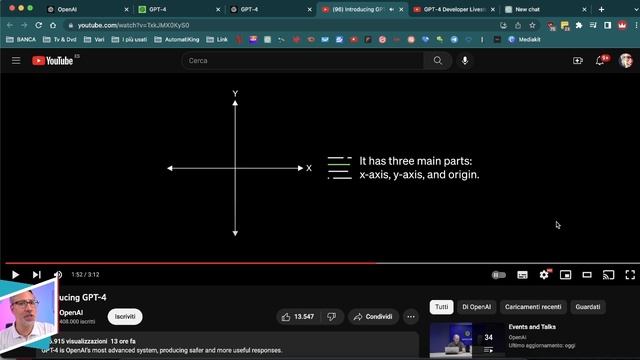Bookmark this page with star icon
Screen dimensions: 640x360
(x=532, y=25)
